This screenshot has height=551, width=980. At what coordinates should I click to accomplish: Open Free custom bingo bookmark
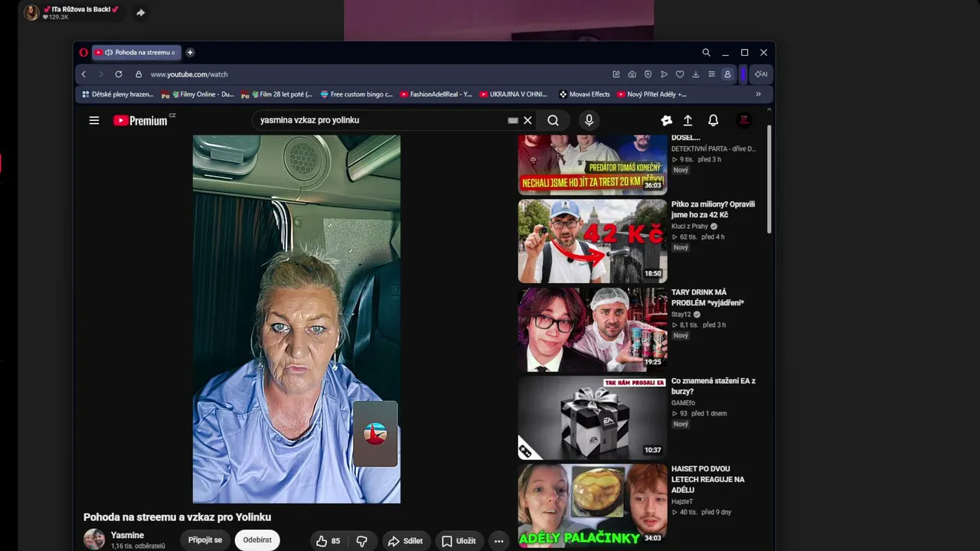pyautogui.click(x=356, y=94)
